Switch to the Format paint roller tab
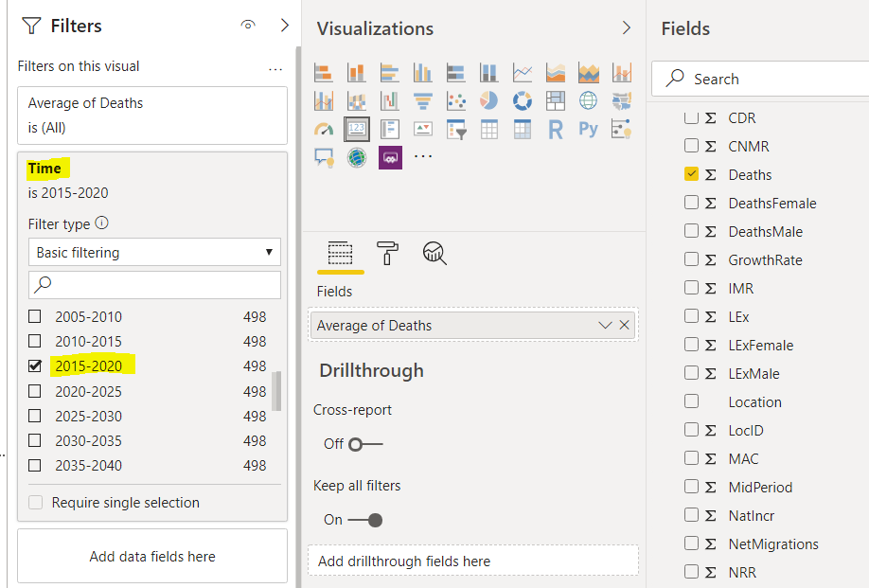The width and height of the screenshot is (869, 588). 387,253
